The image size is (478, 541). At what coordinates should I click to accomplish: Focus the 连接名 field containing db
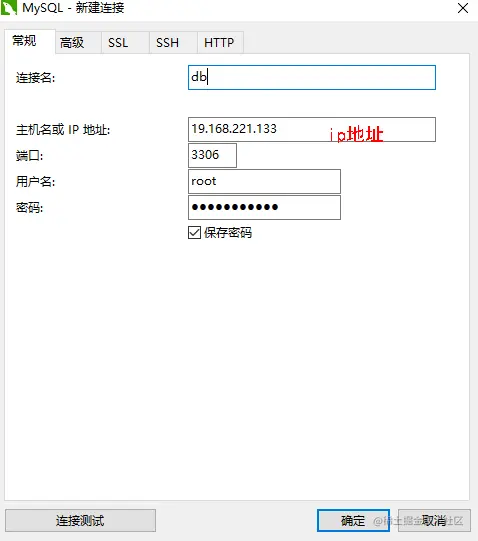pyautogui.click(x=312, y=77)
